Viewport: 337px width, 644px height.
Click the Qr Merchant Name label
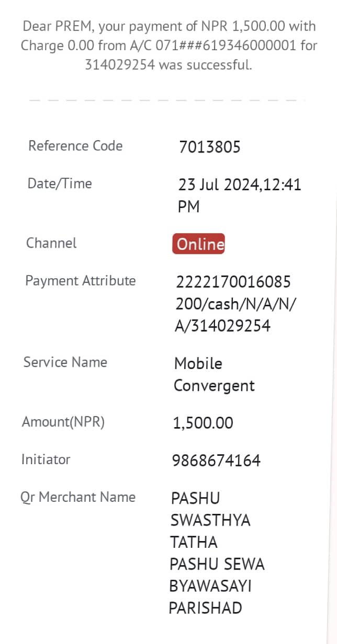pos(78,497)
